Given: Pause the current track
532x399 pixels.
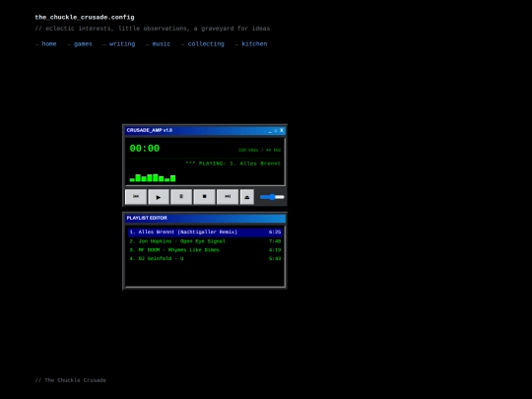Looking at the screenshot, I should point(181,197).
